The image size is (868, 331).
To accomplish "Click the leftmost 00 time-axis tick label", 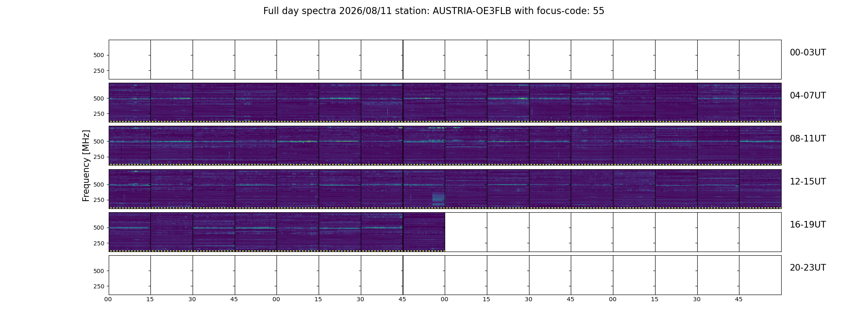I will click(108, 299).
